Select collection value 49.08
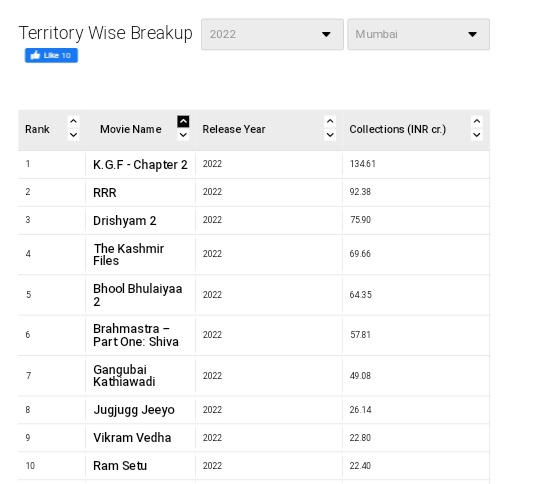 (x=360, y=375)
